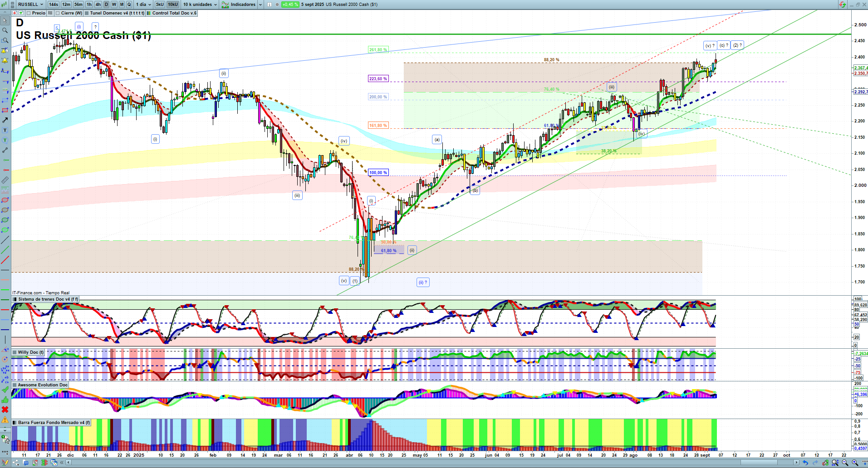Open the 1 día period dropdown
Image resolution: width=868 pixels, height=468 pixels.
click(x=143, y=5)
